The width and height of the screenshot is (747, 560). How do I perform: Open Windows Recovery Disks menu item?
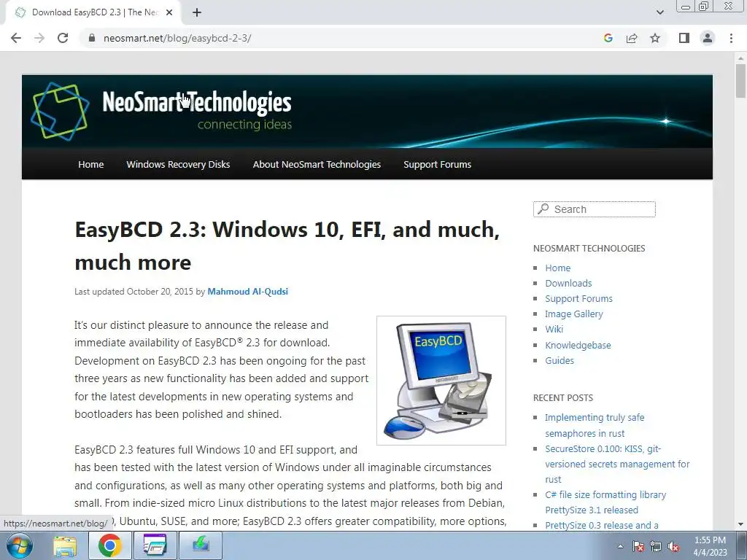(178, 164)
